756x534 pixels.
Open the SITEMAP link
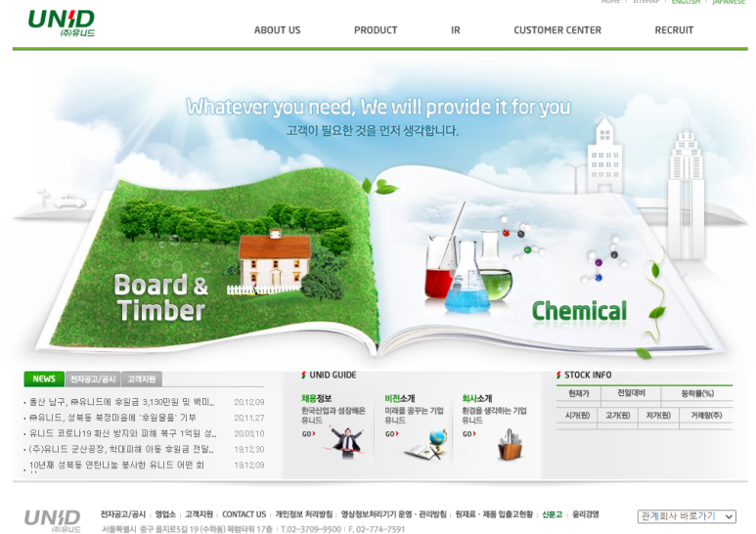(x=645, y=2)
